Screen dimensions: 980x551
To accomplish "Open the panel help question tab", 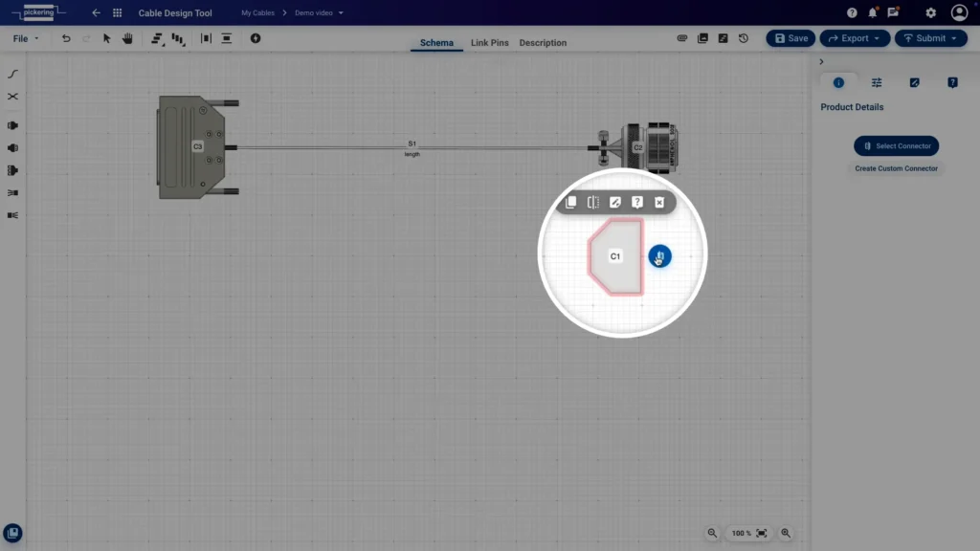I will pos(952,82).
